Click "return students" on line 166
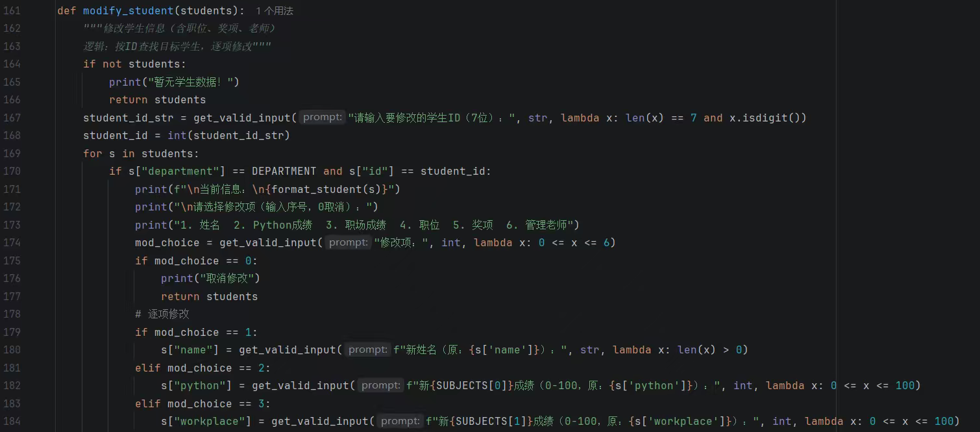 coord(157,100)
